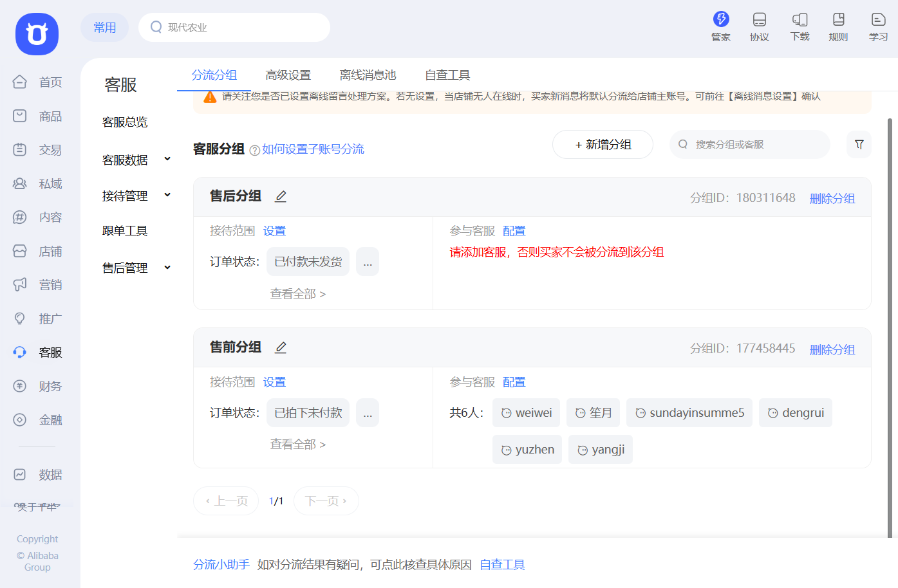This screenshot has width=898, height=588.
Task: Edit the 售后分组 name with pencil icon
Action: [x=281, y=196]
